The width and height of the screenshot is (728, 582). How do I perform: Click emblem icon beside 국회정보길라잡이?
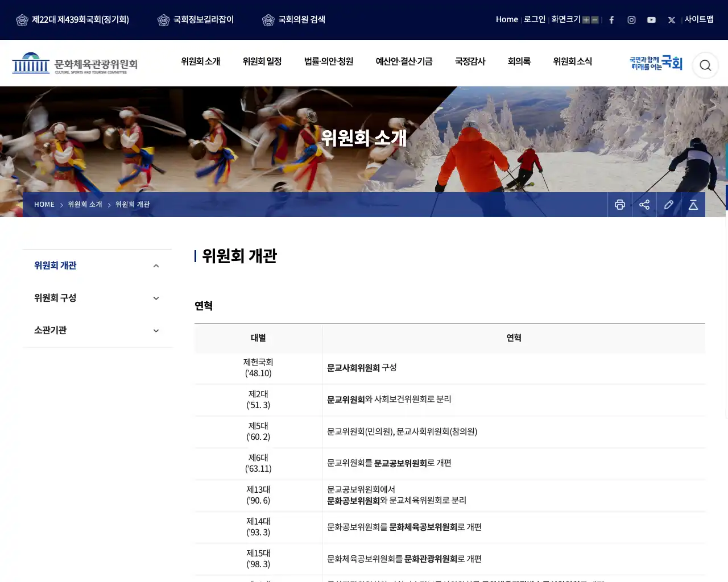pos(164,20)
